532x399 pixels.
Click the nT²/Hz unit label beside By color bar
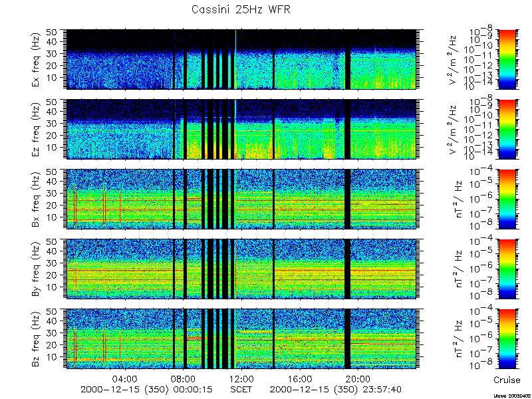[458, 269]
